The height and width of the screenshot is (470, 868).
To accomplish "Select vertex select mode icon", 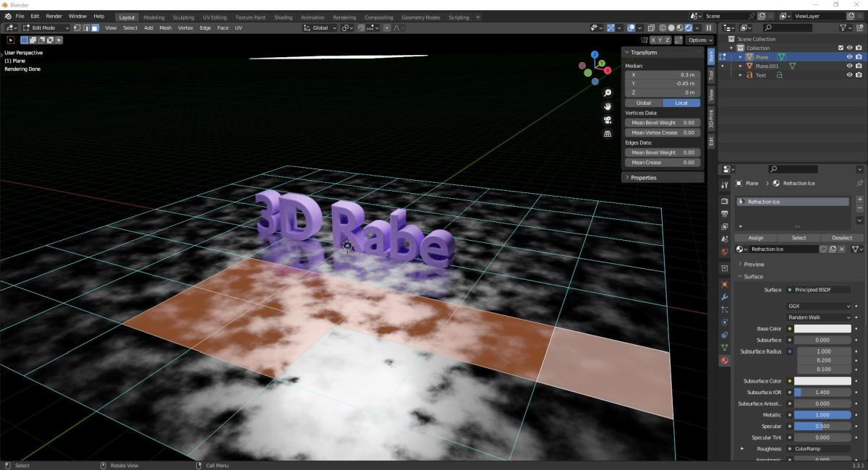I will click(x=77, y=27).
